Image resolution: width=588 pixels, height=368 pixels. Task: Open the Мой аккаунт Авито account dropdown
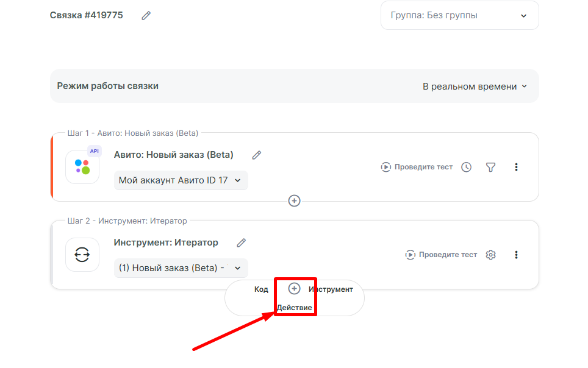tap(181, 180)
